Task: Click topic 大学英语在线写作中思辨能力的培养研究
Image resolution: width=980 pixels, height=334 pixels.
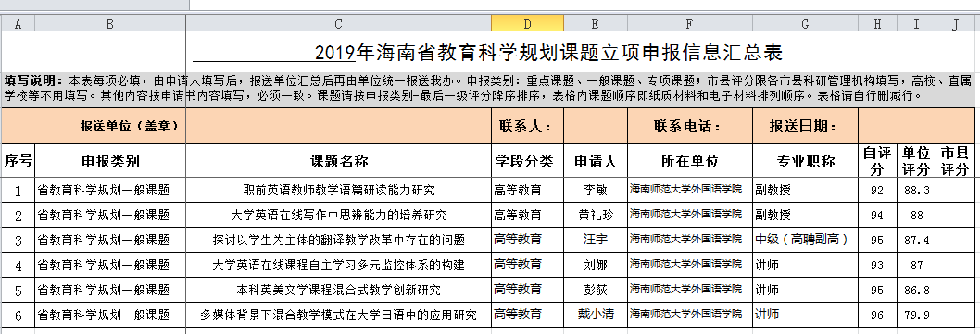Action: [339, 216]
